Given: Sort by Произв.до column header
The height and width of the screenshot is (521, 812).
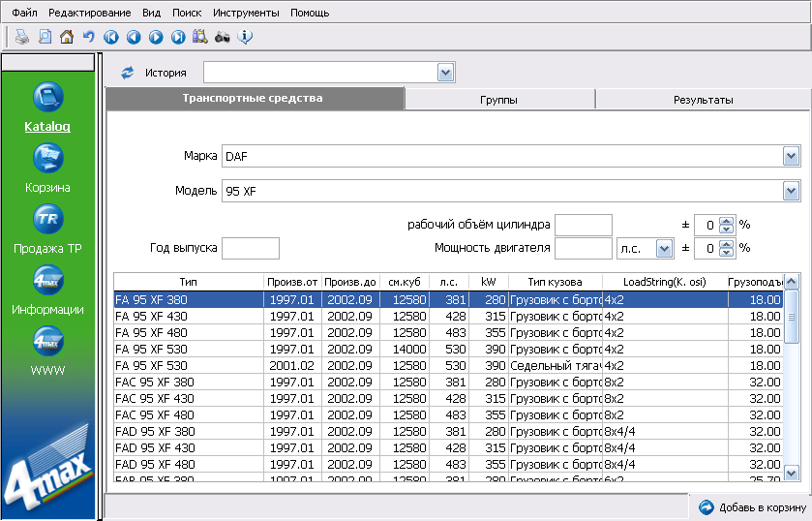Looking at the screenshot, I should pos(350,282).
